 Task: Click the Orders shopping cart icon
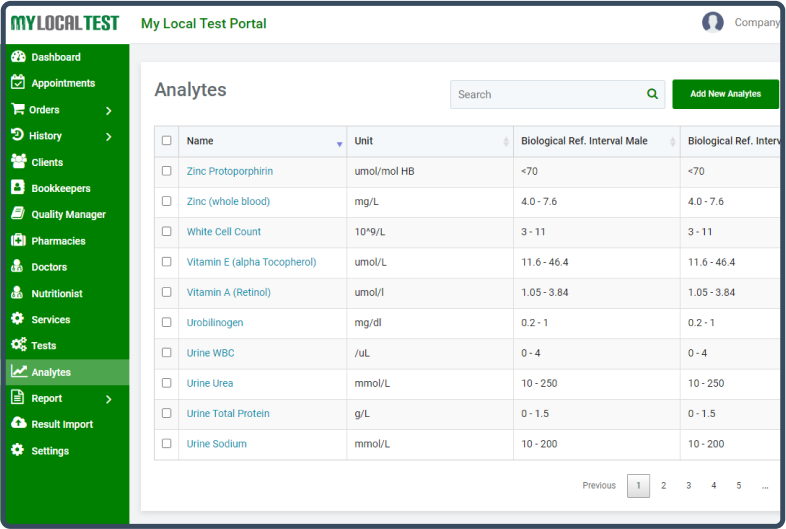[x=18, y=110]
